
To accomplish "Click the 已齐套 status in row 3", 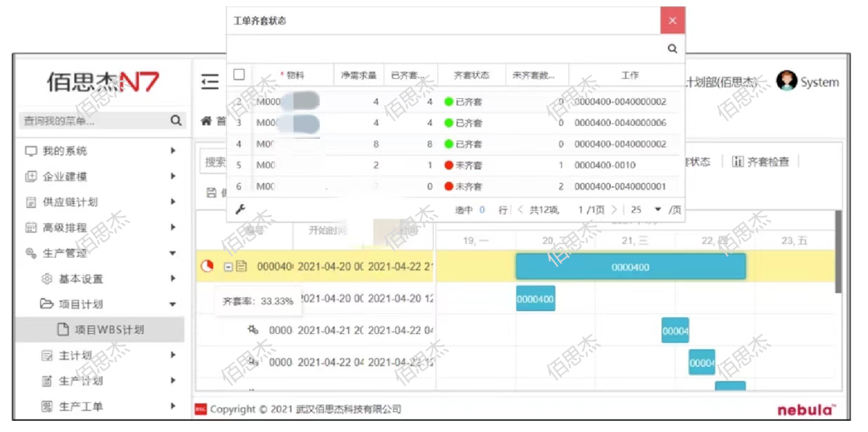I will 464,123.
